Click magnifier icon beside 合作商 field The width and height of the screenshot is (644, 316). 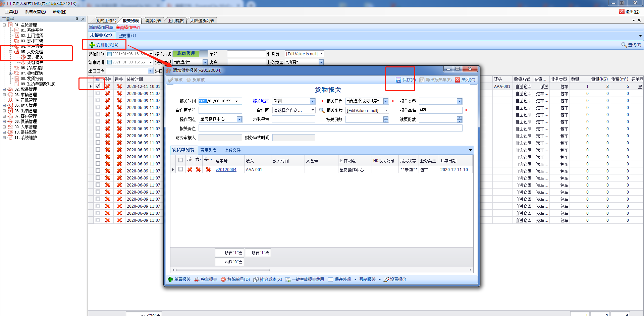[x=322, y=110]
